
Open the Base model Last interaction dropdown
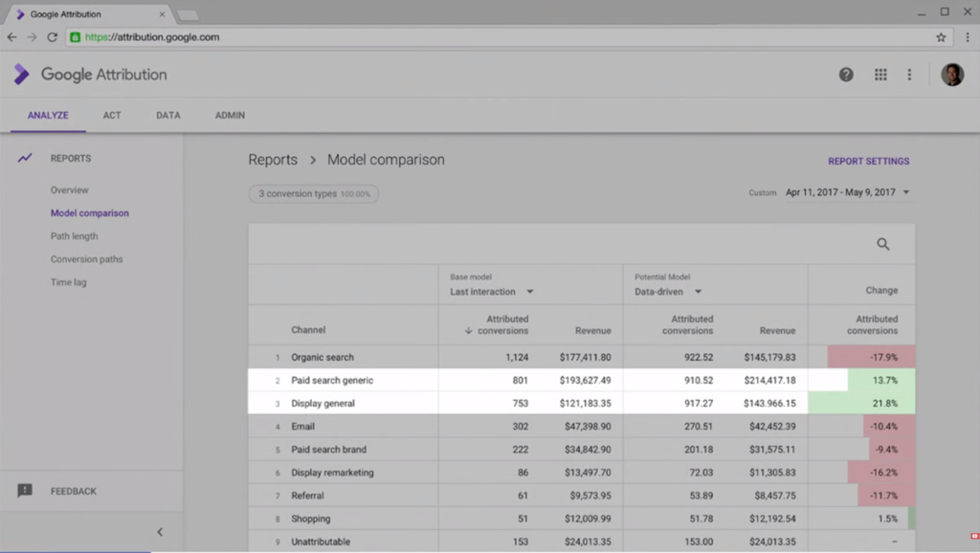pos(492,292)
